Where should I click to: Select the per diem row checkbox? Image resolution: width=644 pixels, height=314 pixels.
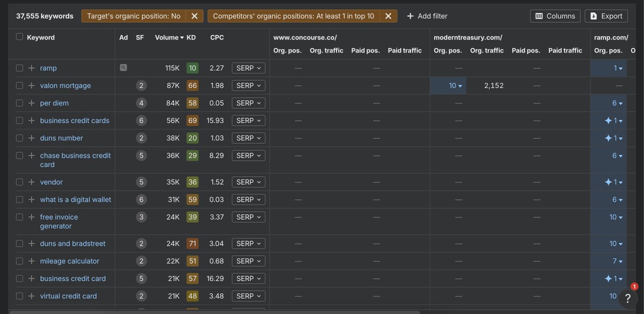pyautogui.click(x=19, y=103)
